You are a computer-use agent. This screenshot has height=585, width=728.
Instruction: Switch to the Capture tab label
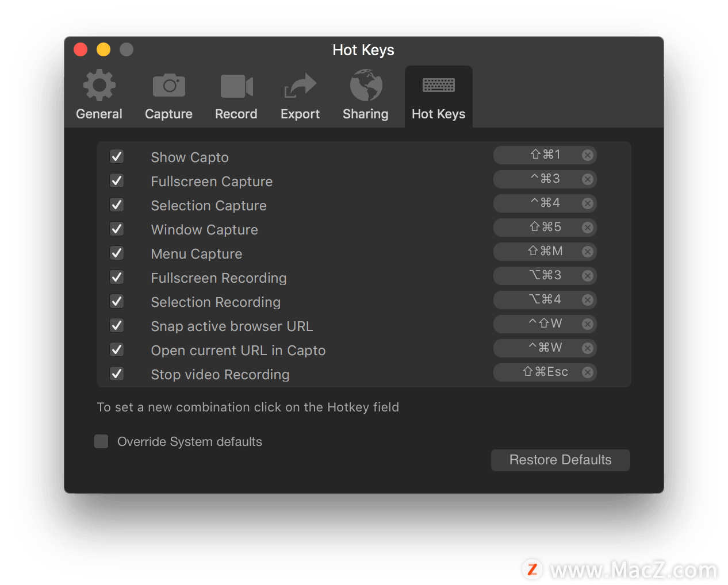pos(169,114)
